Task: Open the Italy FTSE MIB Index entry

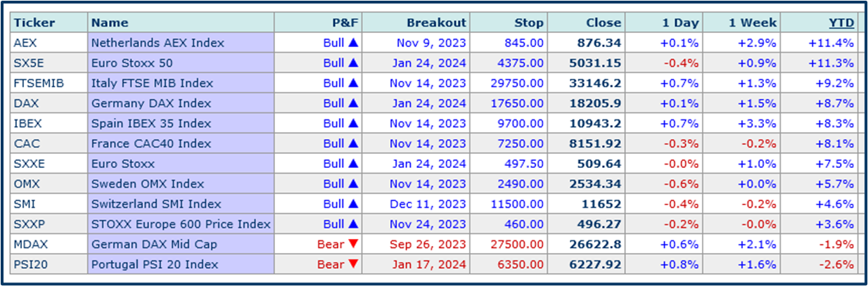Action: [152, 84]
